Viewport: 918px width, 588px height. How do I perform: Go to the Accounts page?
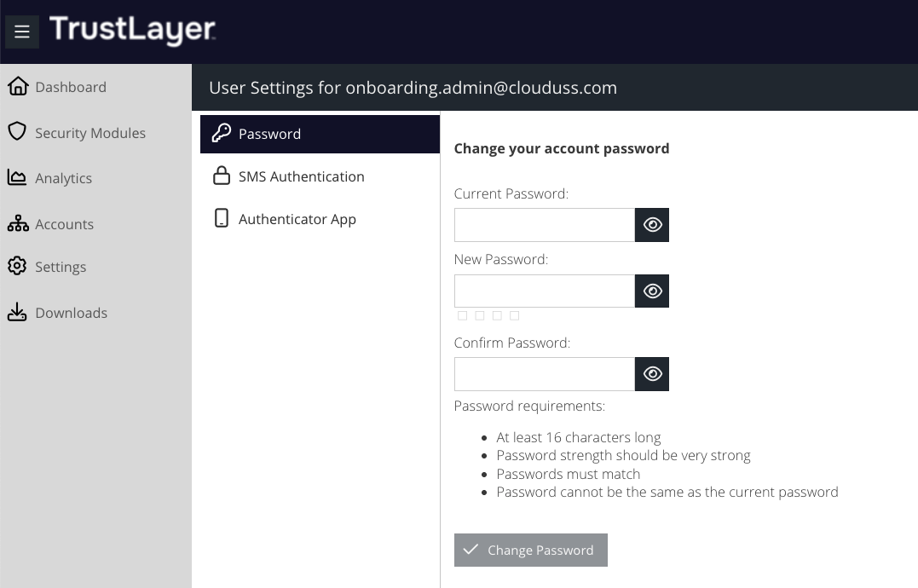point(65,224)
